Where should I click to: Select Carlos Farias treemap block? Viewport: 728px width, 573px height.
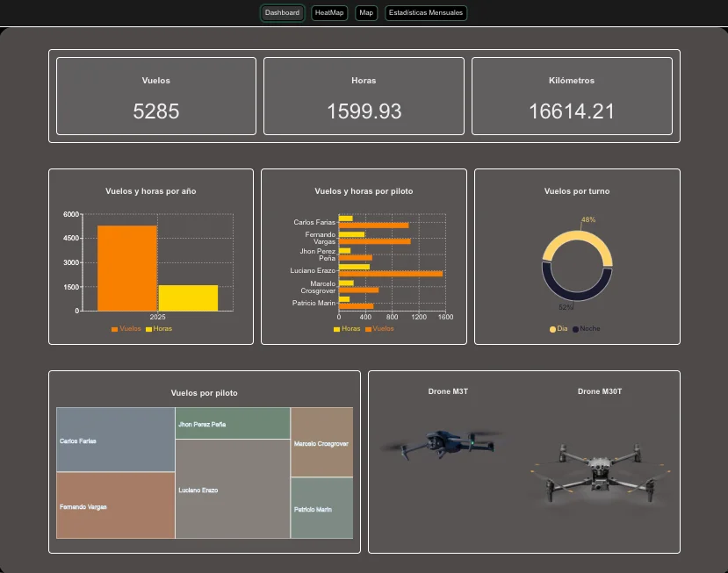click(x=115, y=440)
